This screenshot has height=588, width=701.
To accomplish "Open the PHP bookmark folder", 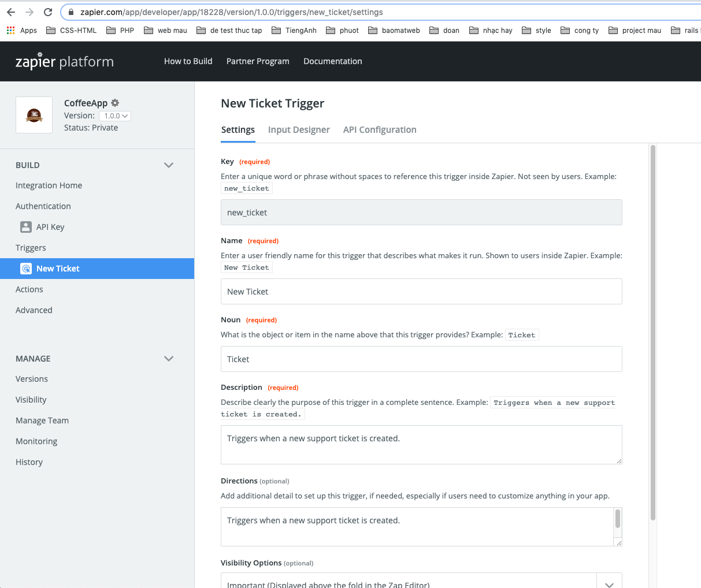I will pyautogui.click(x=120, y=31).
